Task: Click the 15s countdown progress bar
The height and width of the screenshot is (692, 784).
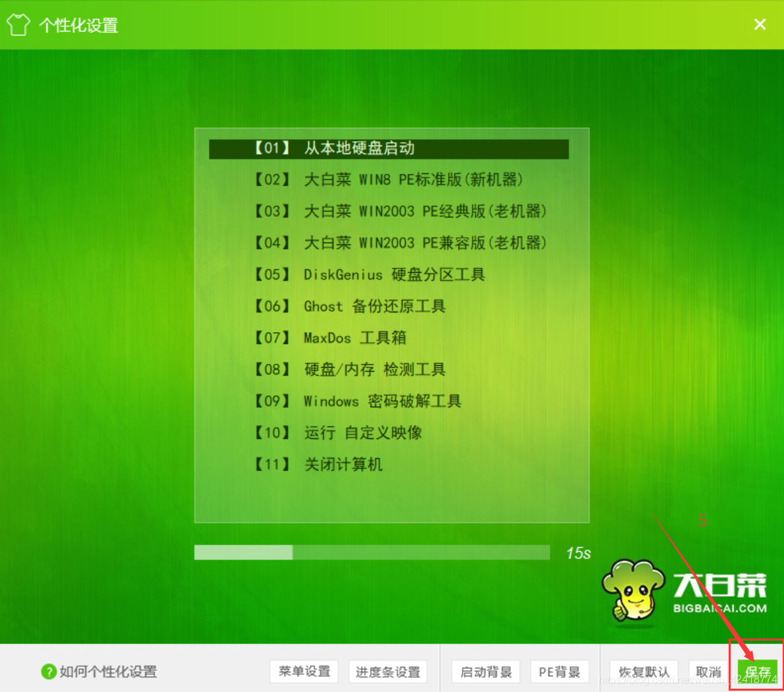Action: tap(372, 552)
